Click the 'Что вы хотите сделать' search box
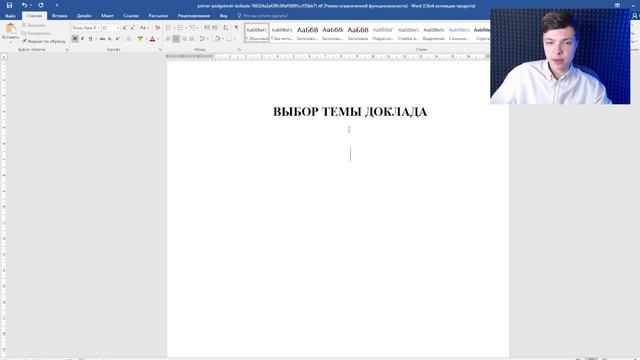This screenshot has height=360, width=640. point(265,16)
